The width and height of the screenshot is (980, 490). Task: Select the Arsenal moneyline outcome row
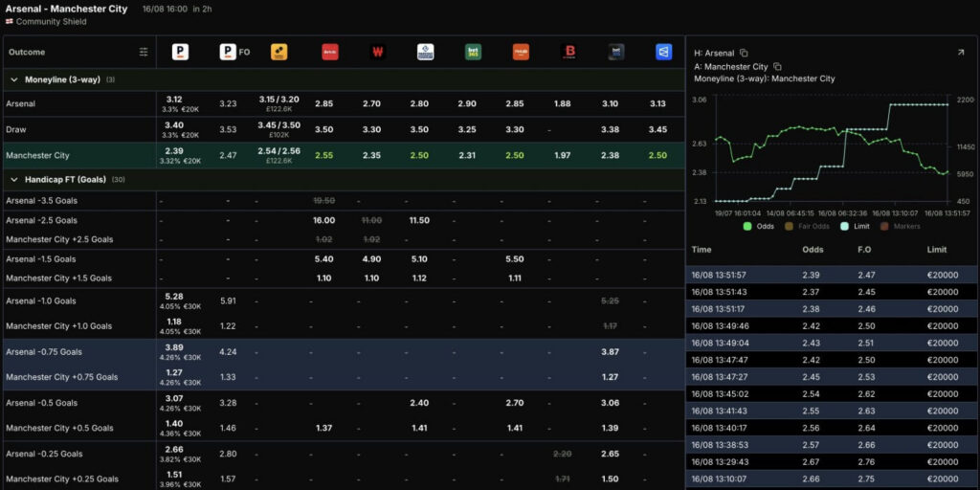344,103
